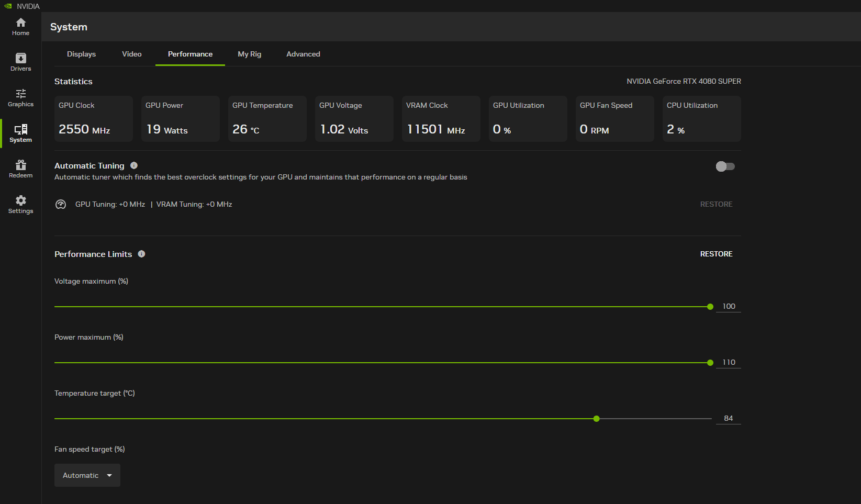Click the Temperature target value field 84
This screenshot has height=504, width=861.
[729, 418]
